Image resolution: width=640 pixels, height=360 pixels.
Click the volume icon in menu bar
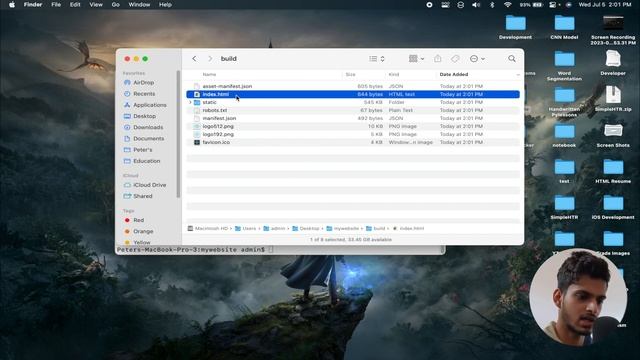476,5
